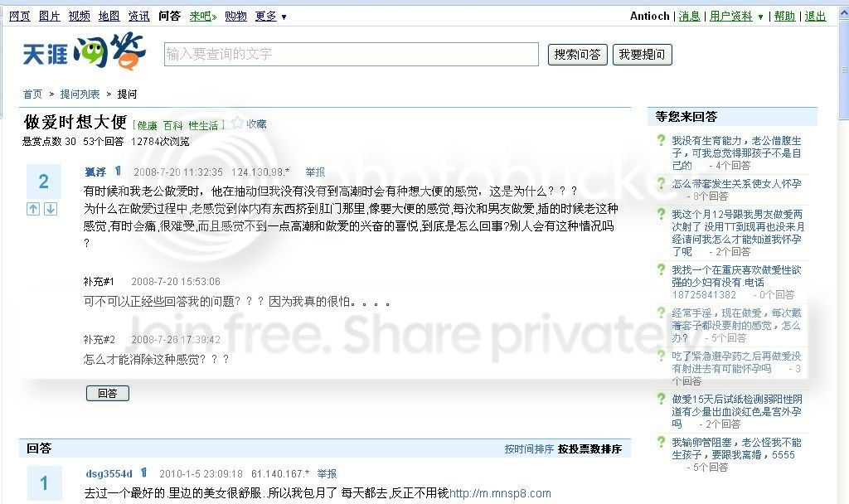Sort answers by 按投票数排序
The height and width of the screenshot is (504, 849).
[589, 448]
